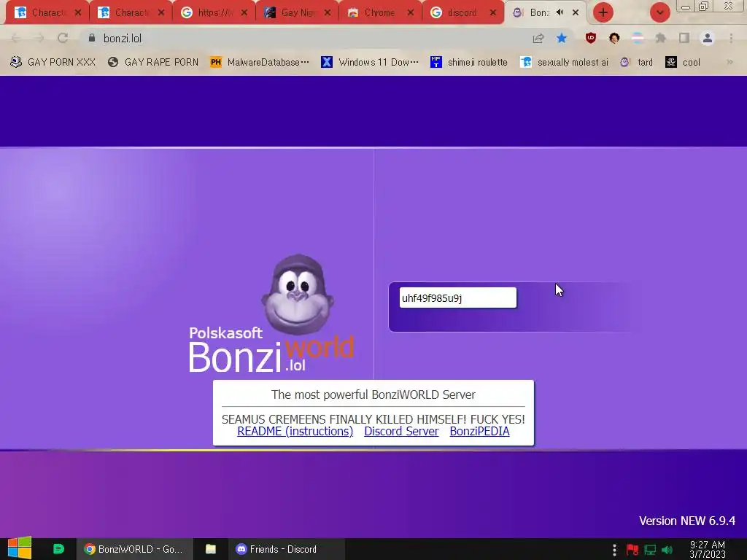
Task: Focus the bonzi.lol address bar
Action: [x=305, y=38]
